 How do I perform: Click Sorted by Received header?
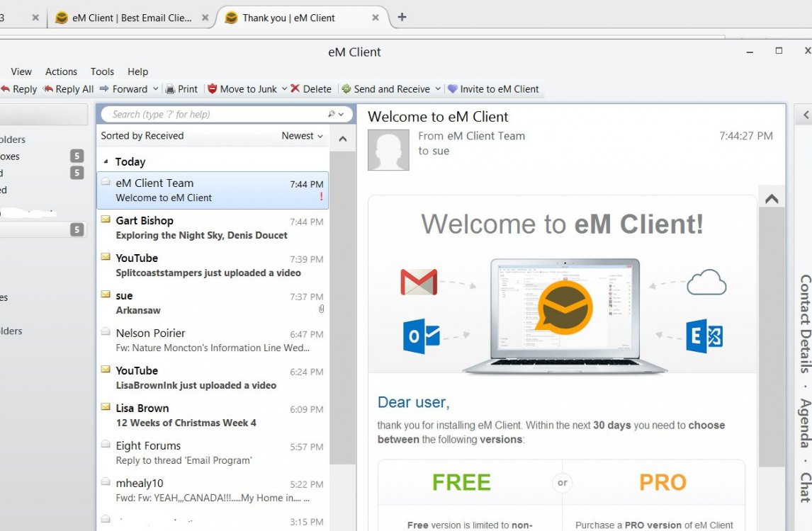pyautogui.click(x=142, y=136)
